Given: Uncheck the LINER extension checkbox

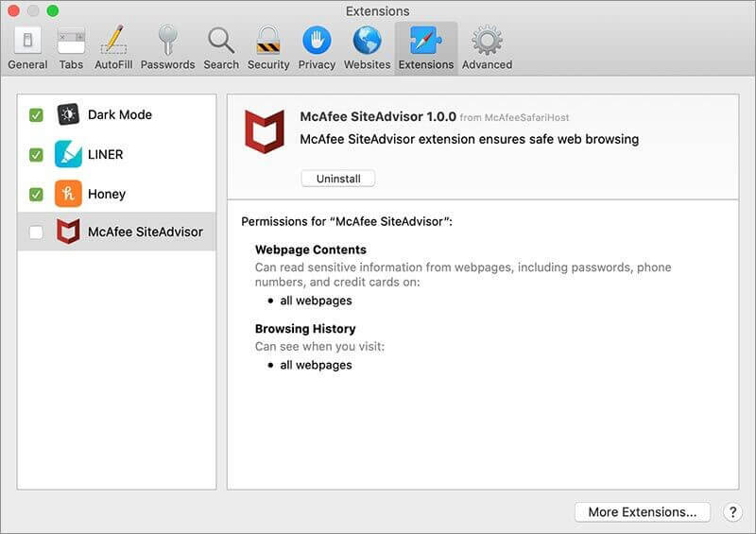Looking at the screenshot, I should pyautogui.click(x=36, y=155).
